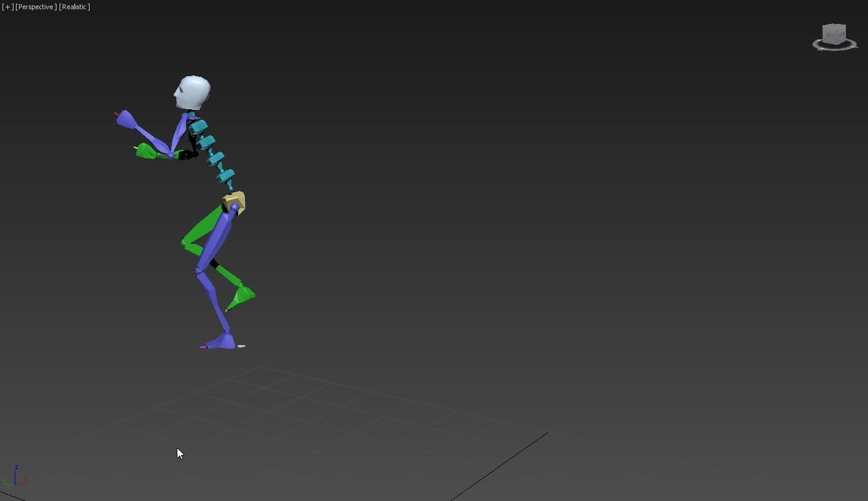The height and width of the screenshot is (501, 868).
Task: Open the [+] viewport general menu
Action: [x=7, y=7]
